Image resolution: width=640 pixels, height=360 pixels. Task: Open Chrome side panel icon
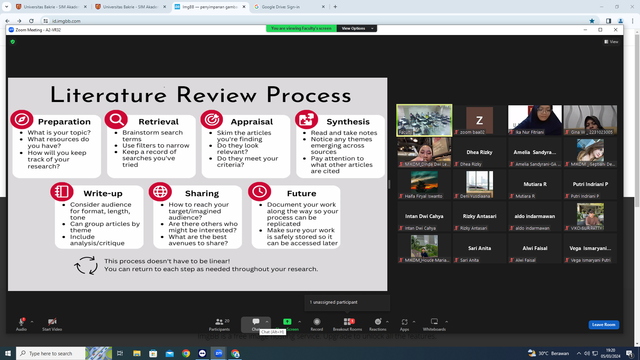609,21
